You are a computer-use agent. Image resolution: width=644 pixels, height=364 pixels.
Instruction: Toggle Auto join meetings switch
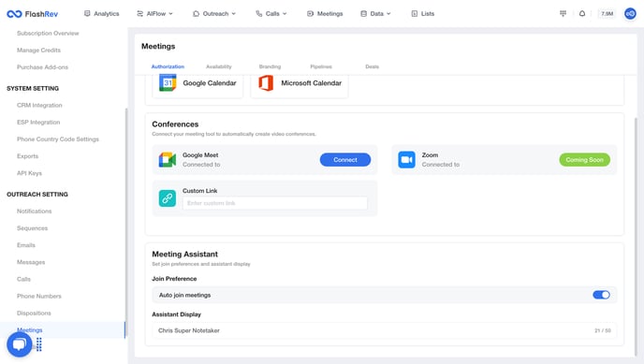click(x=601, y=295)
